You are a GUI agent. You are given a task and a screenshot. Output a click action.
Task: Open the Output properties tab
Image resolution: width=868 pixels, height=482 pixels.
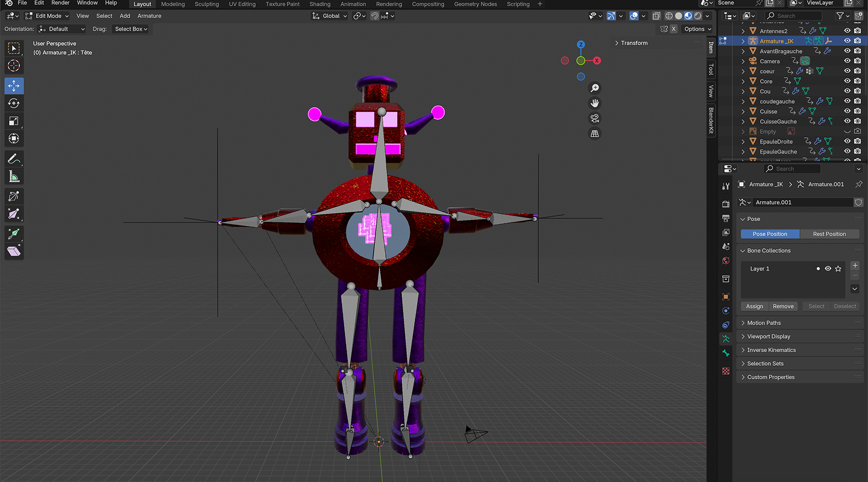(726, 218)
